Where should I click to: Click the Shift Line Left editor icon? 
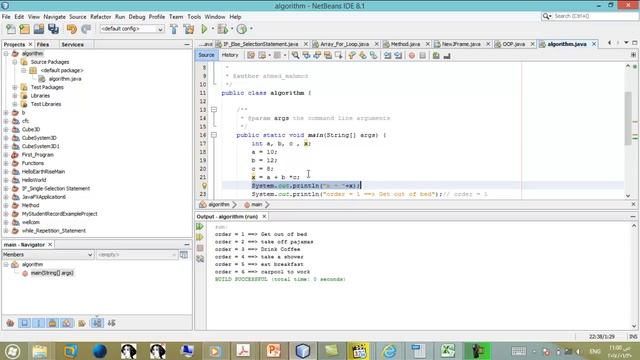387,56
